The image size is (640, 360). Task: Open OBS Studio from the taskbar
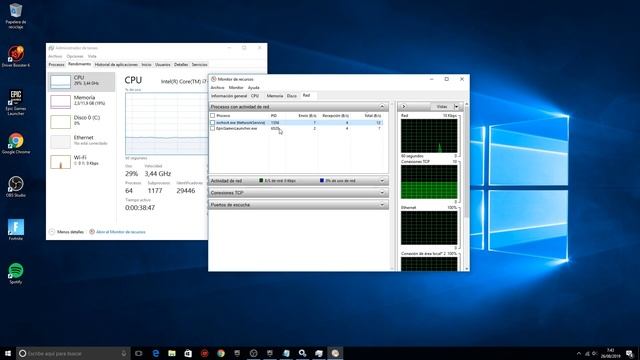(x=253, y=353)
